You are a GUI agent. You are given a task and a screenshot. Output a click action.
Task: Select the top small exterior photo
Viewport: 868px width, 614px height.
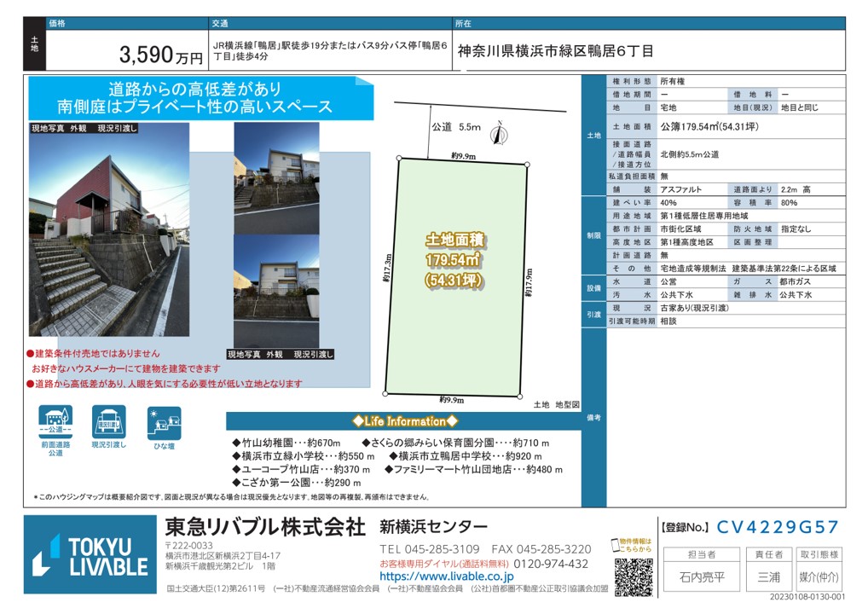276,177
